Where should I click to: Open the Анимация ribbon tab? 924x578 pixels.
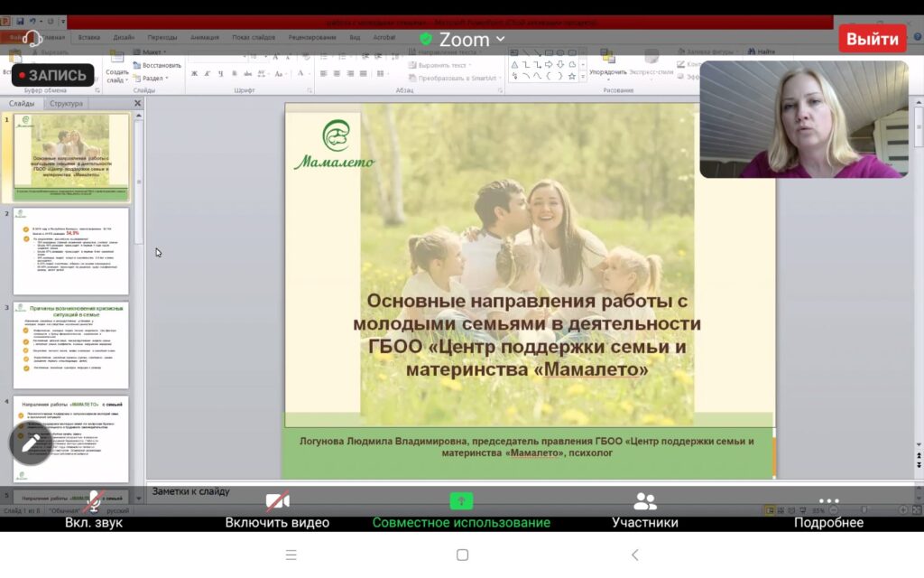(x=205, y=37)
